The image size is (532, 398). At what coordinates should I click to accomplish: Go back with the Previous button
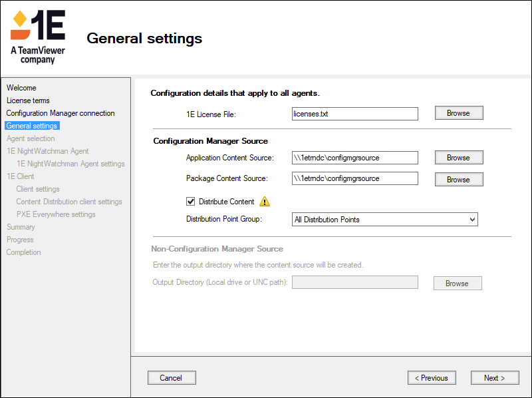point(432,378)
